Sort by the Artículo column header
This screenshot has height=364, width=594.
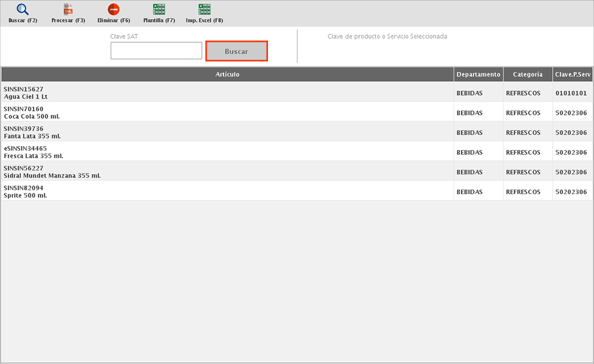pyautogui.click(x=227, y=74)
